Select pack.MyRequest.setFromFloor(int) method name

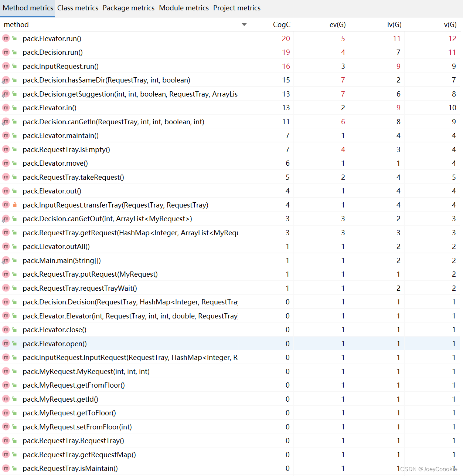77,427
